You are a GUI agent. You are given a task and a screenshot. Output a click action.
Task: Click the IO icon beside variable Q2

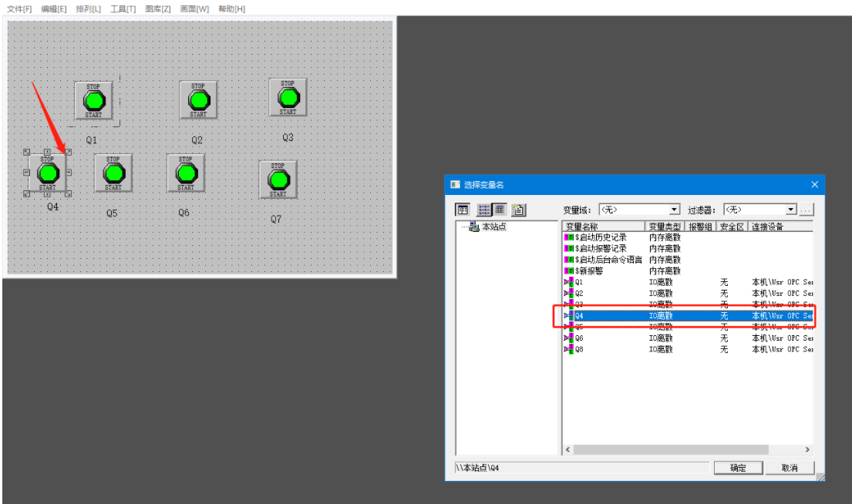(569, 294)
